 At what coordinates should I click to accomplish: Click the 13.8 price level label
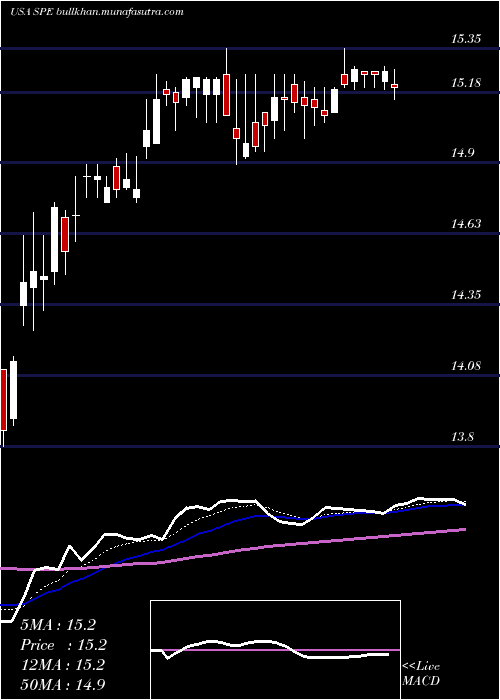coord(462,436)
